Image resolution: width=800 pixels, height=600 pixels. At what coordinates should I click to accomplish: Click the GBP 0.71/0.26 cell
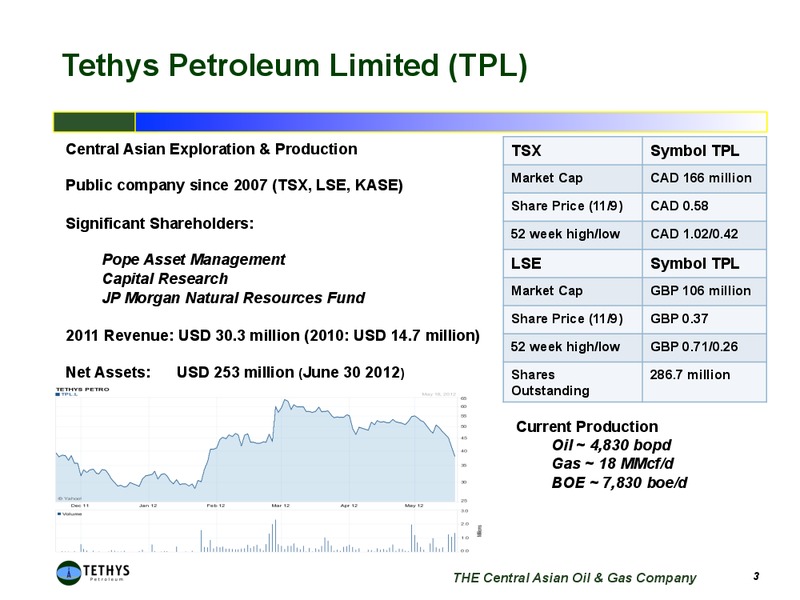click(704, 347)
